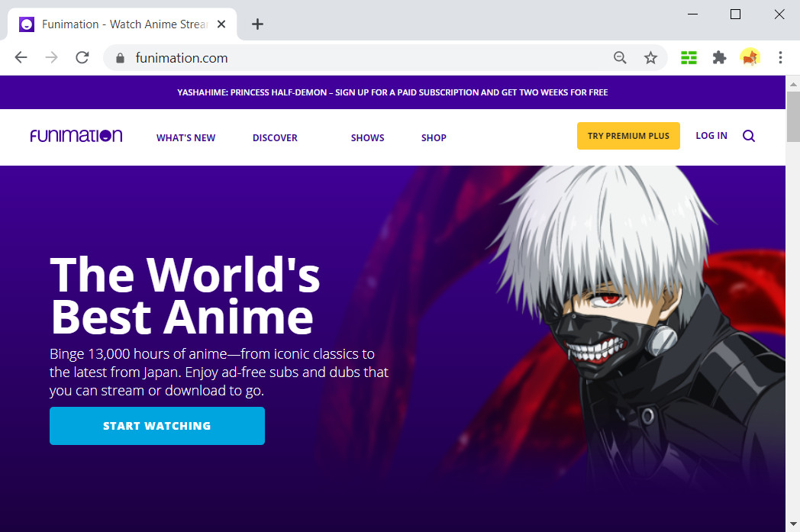Open the Extensions puzzle piece icon
This screenshot has height=532, width=800.
point(719,58)
